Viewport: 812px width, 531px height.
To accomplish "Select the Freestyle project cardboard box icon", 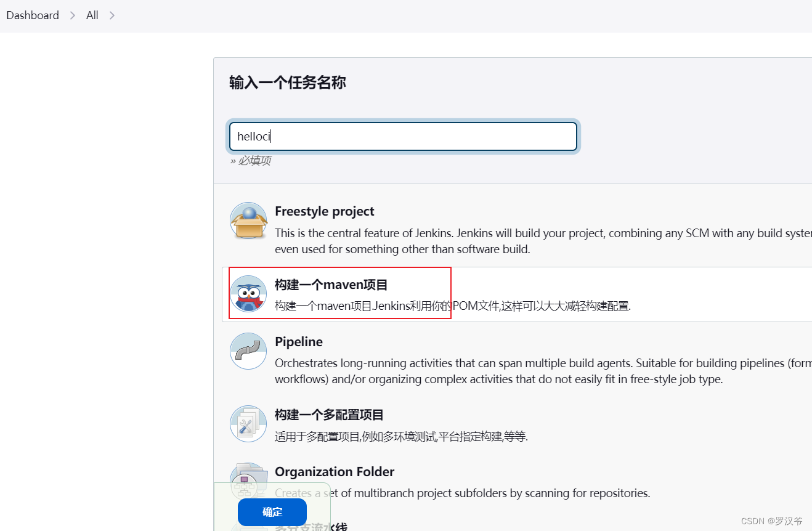I will (x=248, y=221).
